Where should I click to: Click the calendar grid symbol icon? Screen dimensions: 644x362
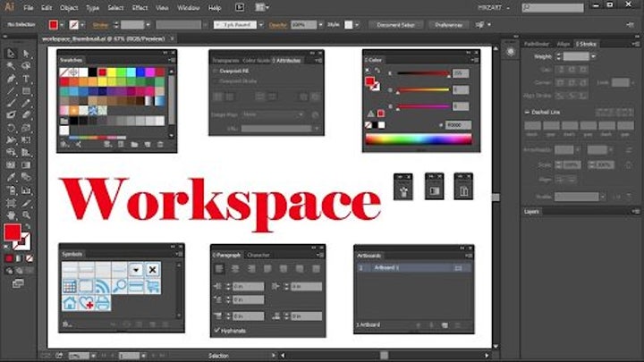[70, 286]
